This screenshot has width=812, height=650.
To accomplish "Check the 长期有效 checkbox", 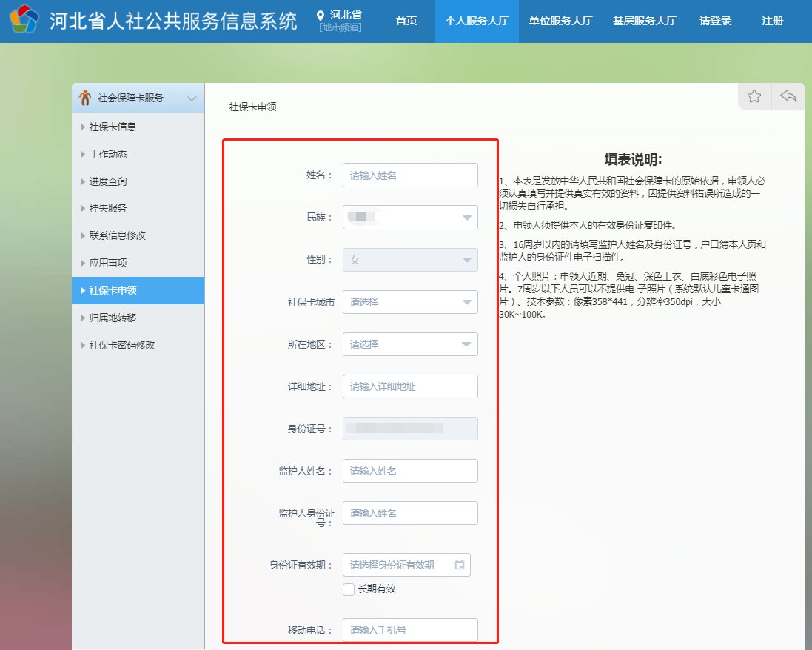I will 349,589.
